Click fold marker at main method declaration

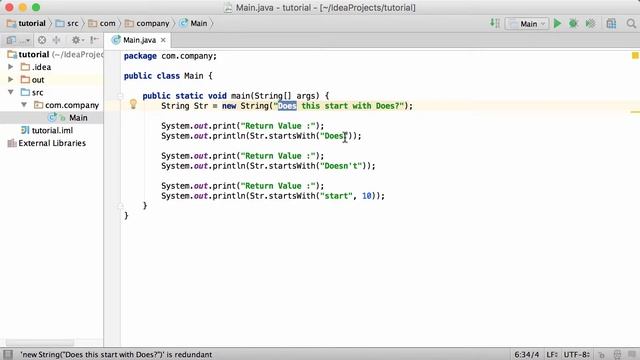(x=120, y=96)
